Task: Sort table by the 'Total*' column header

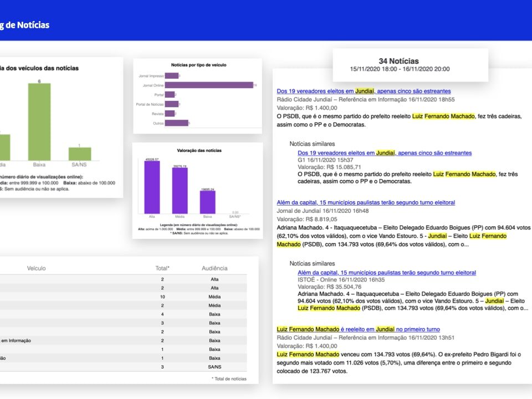Action: pos(162,268)
